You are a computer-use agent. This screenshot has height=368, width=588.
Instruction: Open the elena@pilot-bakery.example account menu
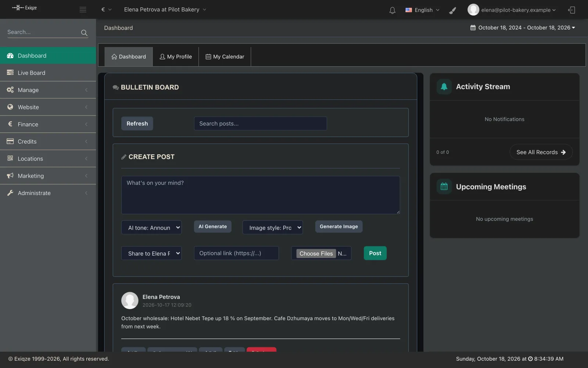[518, 10]
